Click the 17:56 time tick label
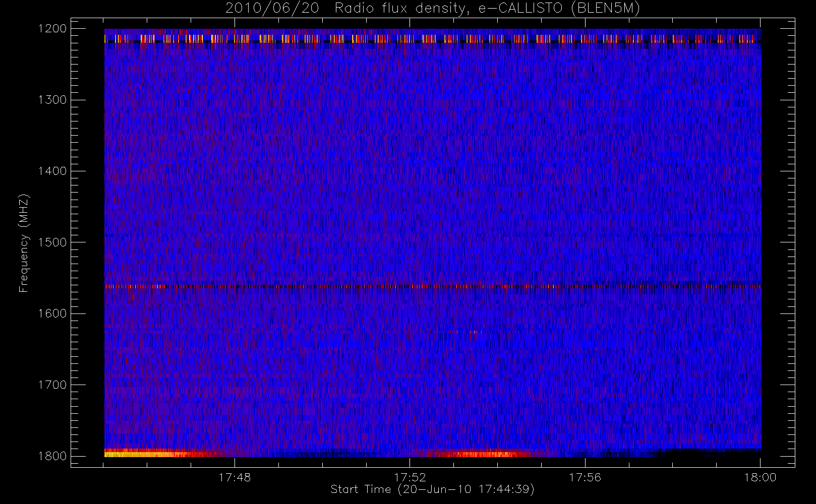 click(585, 477)
